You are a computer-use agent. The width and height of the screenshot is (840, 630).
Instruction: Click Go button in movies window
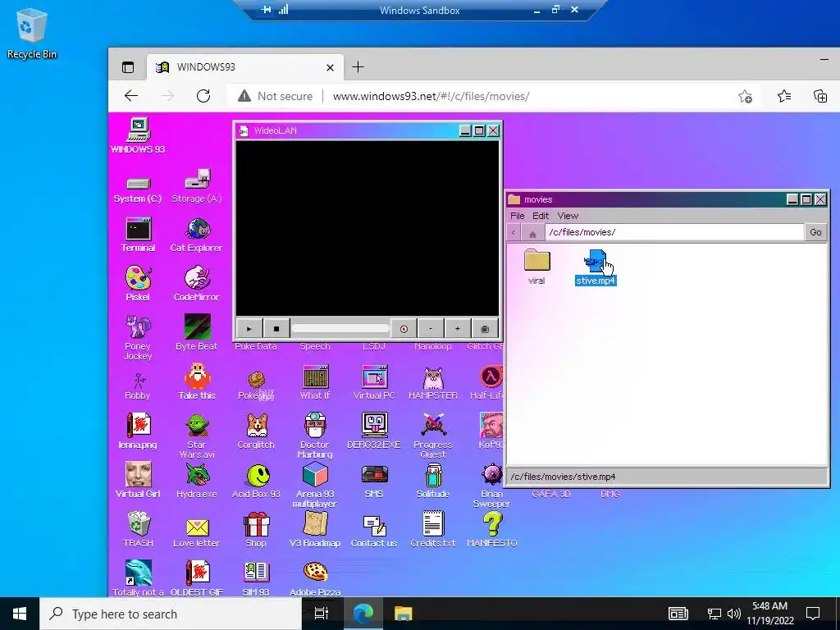point(816,232)
